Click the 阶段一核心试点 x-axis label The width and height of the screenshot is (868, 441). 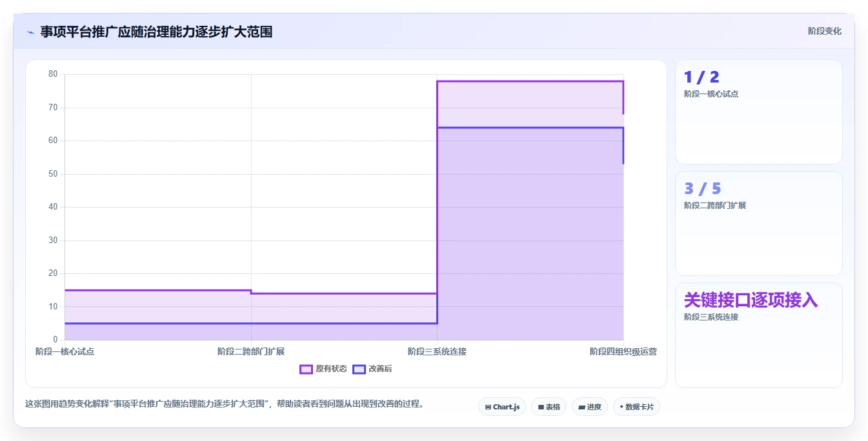click(x=65, y=351)
